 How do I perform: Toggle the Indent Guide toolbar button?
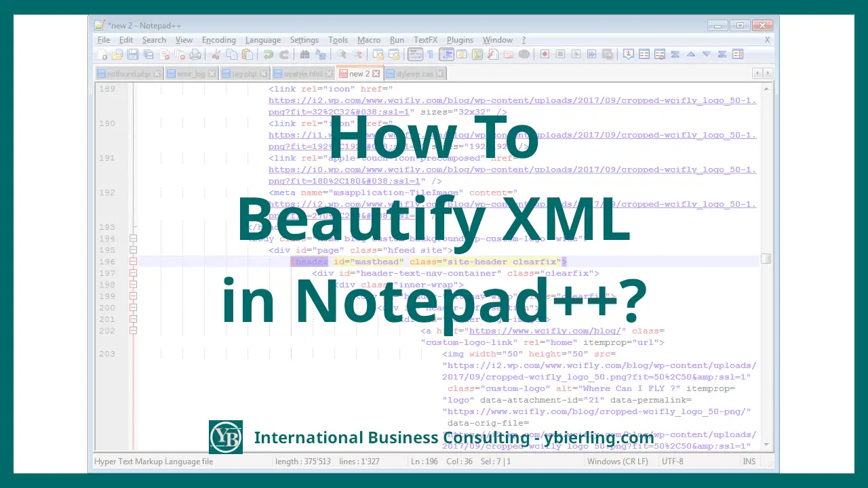pyautogui.click(x=446, y=54)
